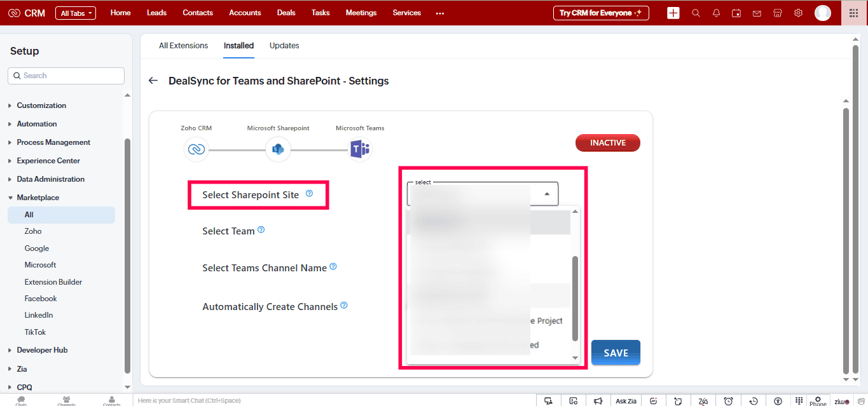Open Phone settings in bottom bar
The width and height of the screenshot is (868, 406).
(x=818, y=401)
